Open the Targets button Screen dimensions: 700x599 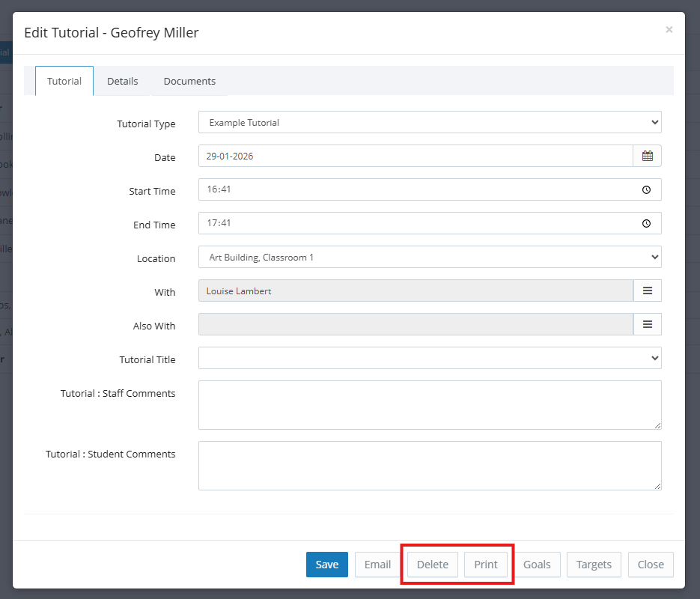(594, 565)
